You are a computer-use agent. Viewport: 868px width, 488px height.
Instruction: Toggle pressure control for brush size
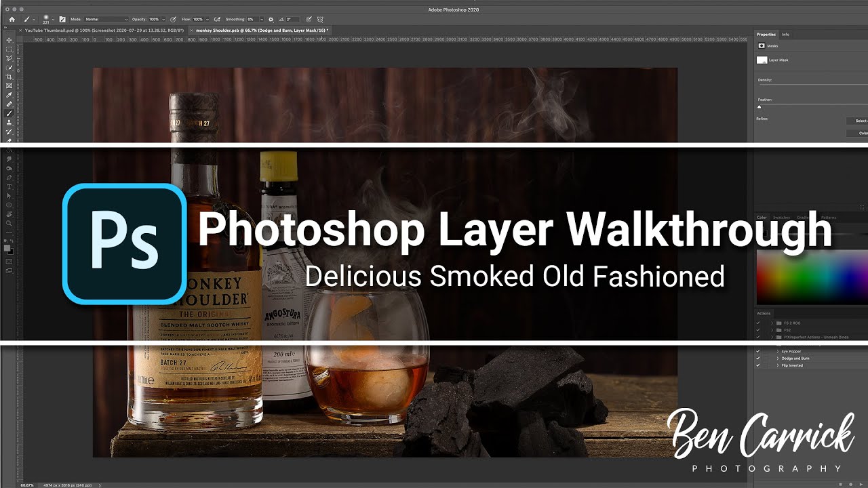click(309, 20)
